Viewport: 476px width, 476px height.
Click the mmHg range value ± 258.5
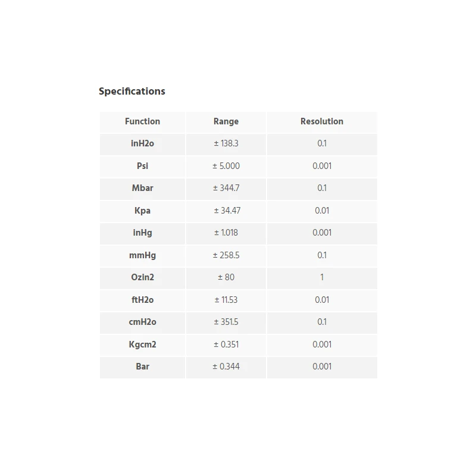pyautogui.click(x=226, y=255)
